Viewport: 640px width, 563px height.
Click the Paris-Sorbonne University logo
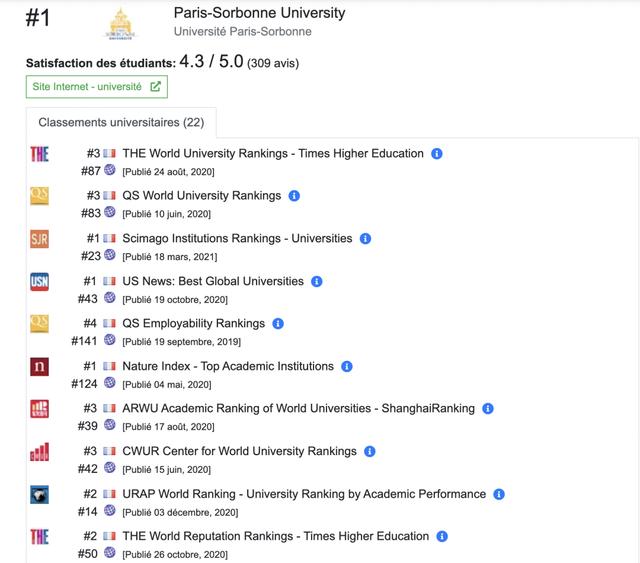120,24
